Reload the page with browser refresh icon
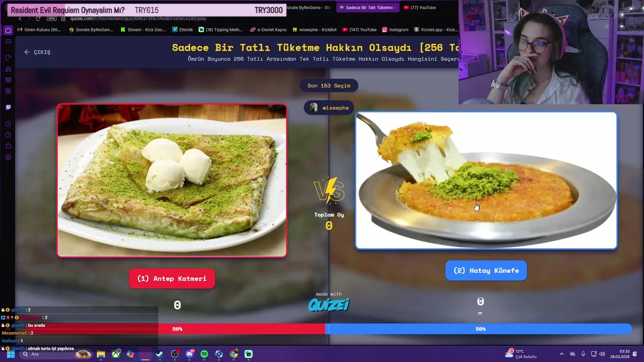Image resolution: width=644 pixels, height=362 pixels. coord(38,19)
